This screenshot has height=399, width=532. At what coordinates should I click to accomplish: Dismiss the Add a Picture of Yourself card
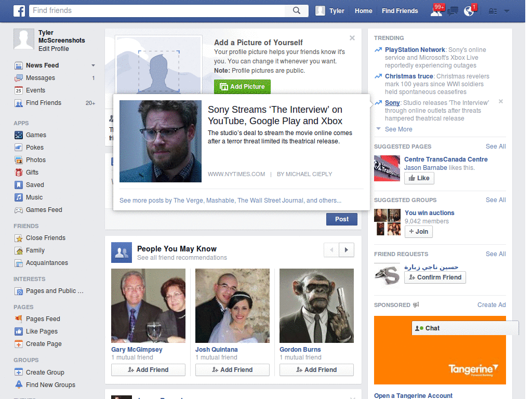[x=352, y=38]
